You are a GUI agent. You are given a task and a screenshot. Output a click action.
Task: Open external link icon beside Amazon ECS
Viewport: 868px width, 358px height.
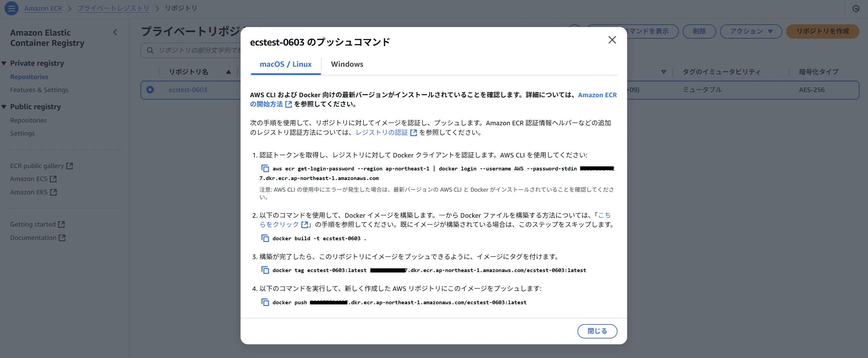click(53, 179)
